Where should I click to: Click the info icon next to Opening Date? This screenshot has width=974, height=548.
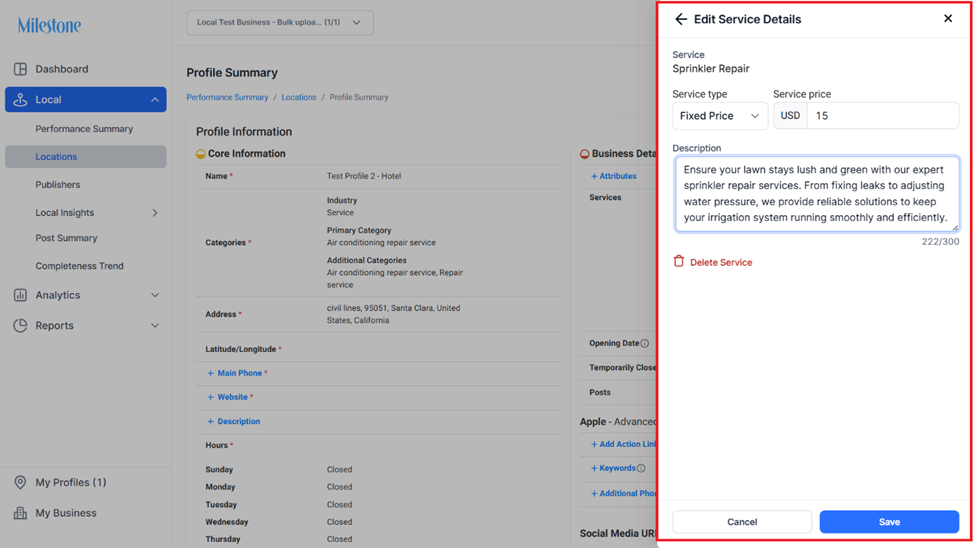[645, 344]
